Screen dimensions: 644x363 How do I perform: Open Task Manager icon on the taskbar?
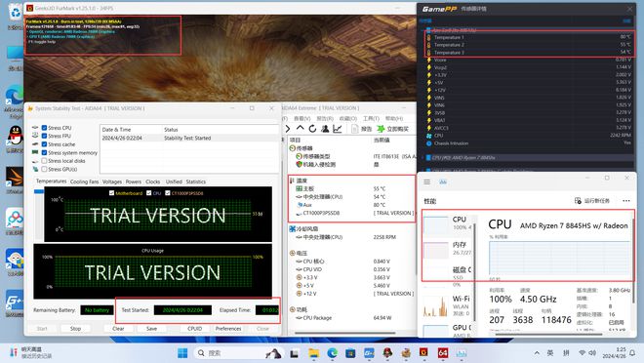[x=462, y=352]
